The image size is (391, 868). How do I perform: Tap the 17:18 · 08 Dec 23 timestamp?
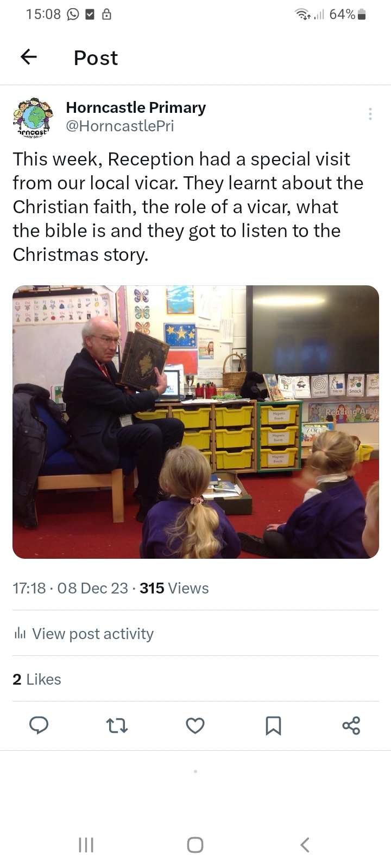coord(71,588)
